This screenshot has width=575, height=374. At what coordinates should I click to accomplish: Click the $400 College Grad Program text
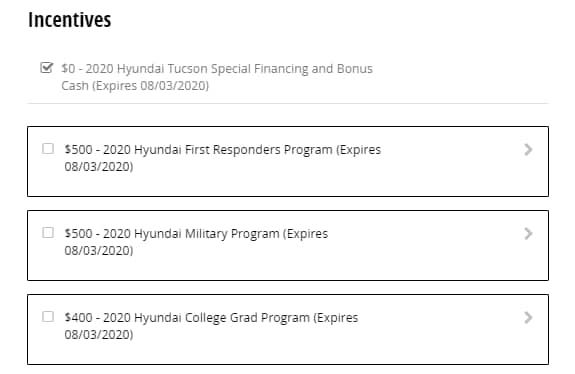point(211,326)
